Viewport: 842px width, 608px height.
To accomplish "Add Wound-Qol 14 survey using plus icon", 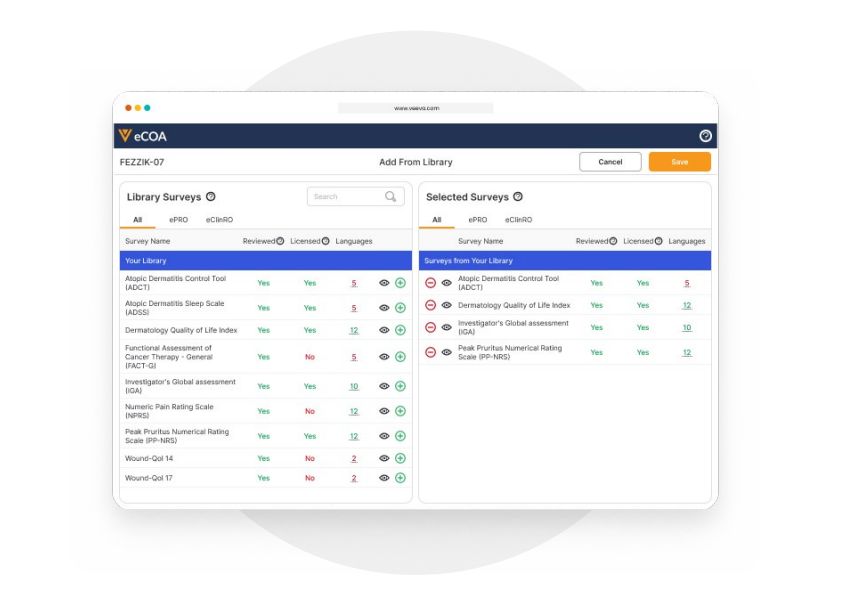I will pos(400,458).
